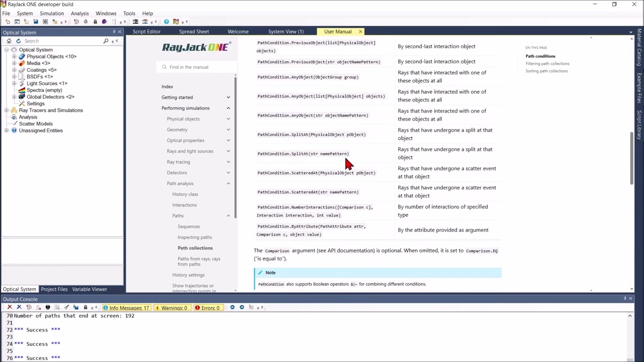
Task: Expand the Ray tracing manual section
Action: point(228,162)
